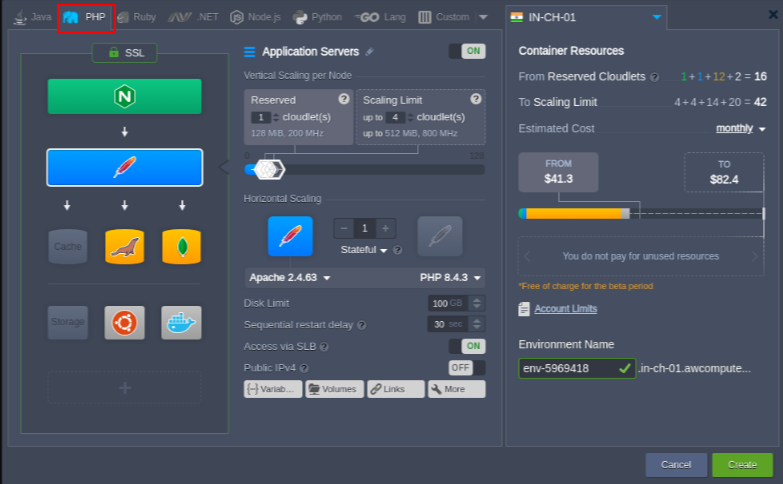Disable Access via SLB switch

tap(466, 346)
